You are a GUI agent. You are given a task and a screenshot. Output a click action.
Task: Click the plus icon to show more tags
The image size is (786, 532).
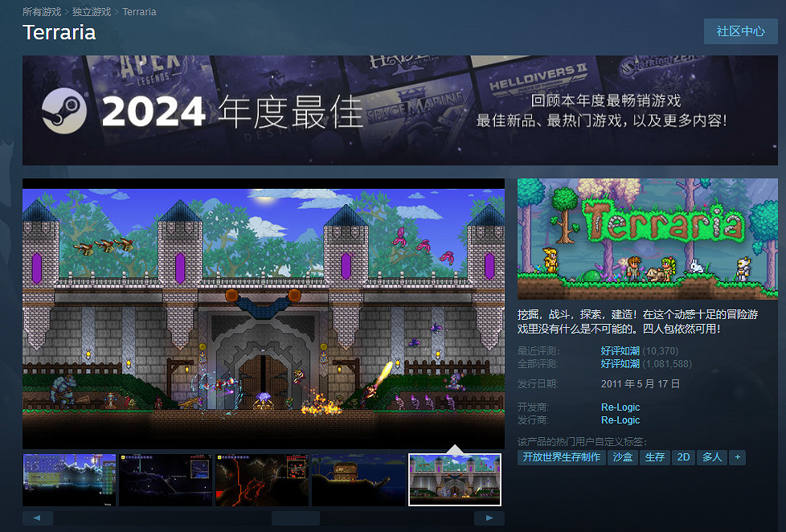pyautogui.click(x=737, y=457)
